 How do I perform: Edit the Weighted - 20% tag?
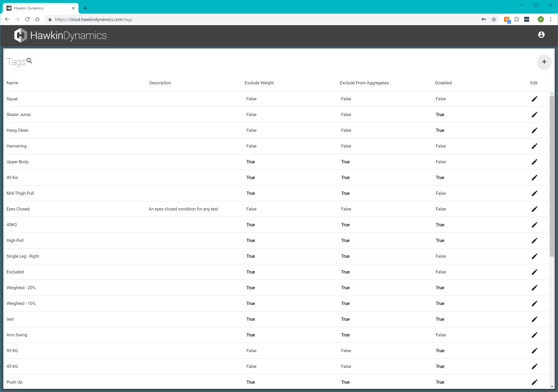pyautogui.click(x=534, y=288)
